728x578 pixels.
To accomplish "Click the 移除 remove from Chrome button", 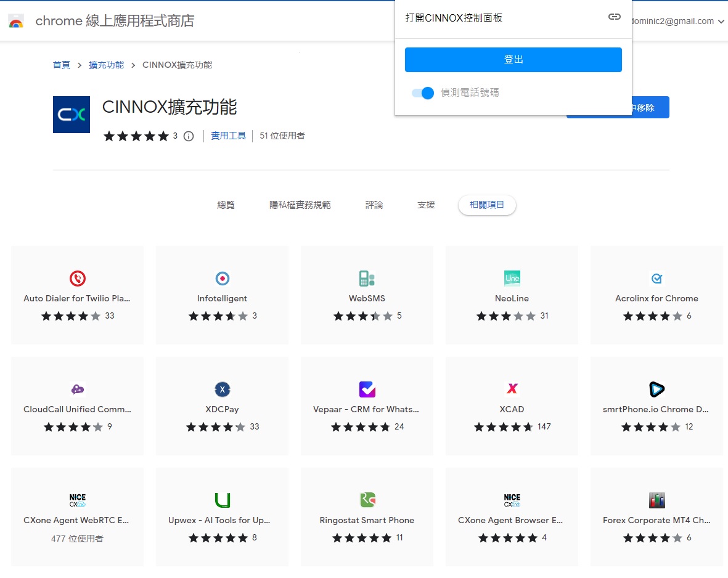I will coord(650,107).
